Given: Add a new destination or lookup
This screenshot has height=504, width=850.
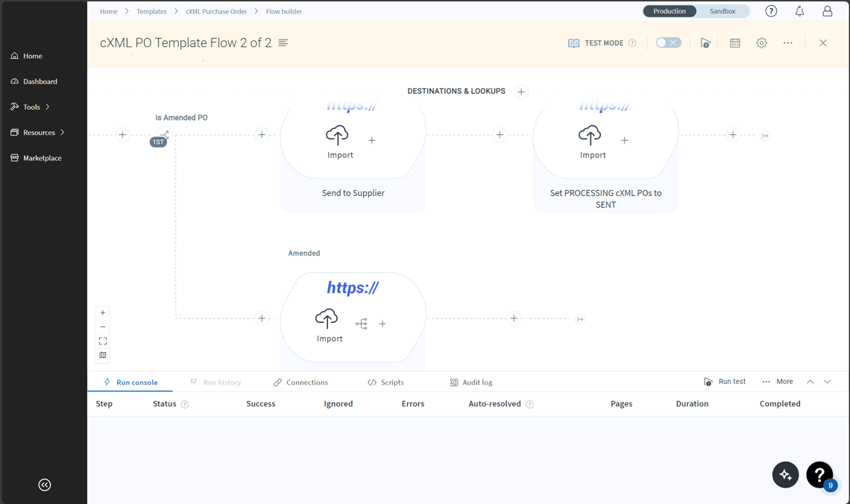Looking at the screenshot, I should pyautogui.click(x=521, y=92).
